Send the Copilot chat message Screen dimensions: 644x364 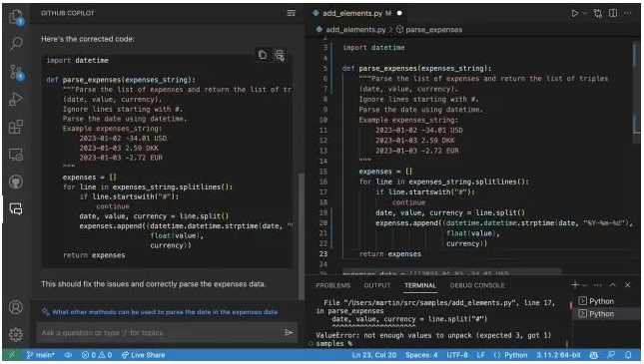point(289,332)
